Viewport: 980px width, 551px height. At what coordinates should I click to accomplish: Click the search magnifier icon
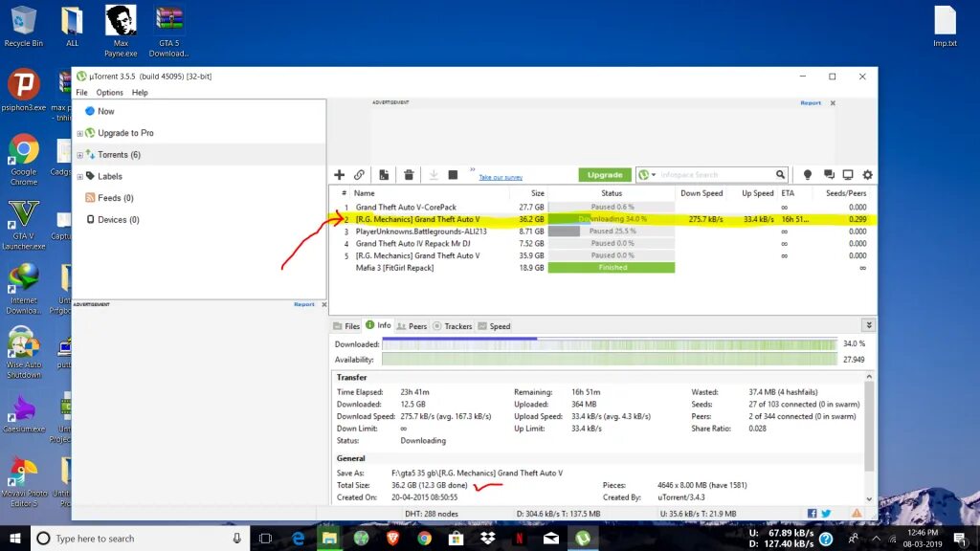[x=781, y=175]
